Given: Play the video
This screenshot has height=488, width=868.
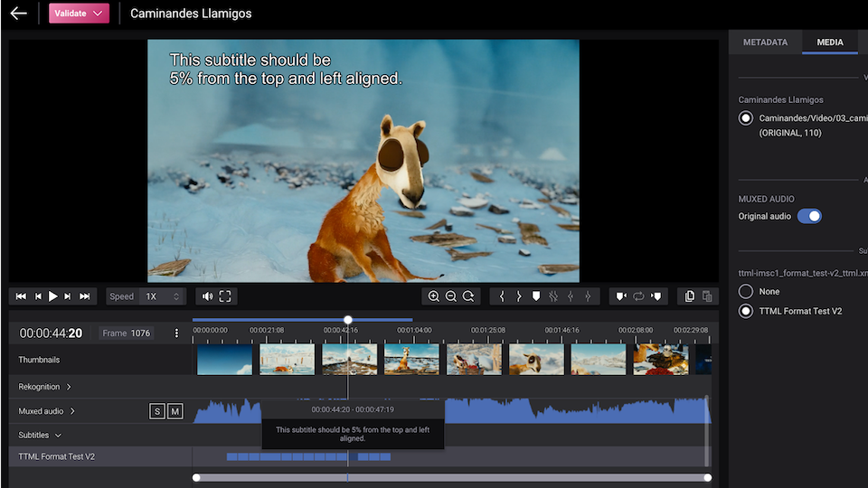Looking at the screenshot, I should 53,296.
